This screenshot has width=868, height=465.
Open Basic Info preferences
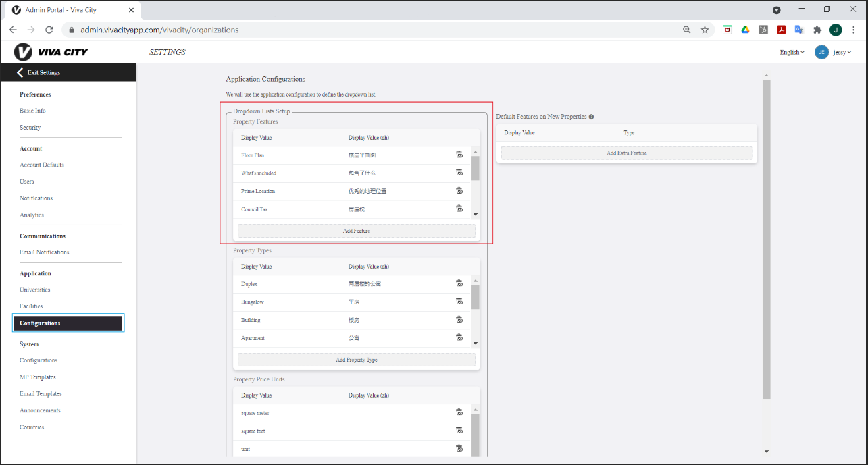[x=32, y=111]
